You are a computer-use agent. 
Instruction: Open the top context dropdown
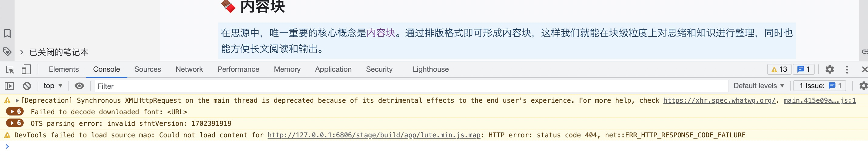point(53,86)
